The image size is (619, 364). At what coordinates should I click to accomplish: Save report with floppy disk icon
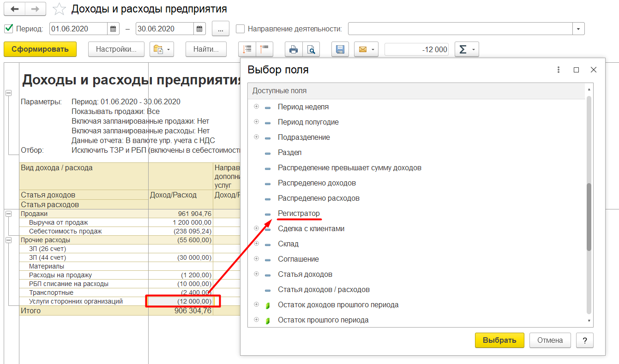[x=340, y=49]
